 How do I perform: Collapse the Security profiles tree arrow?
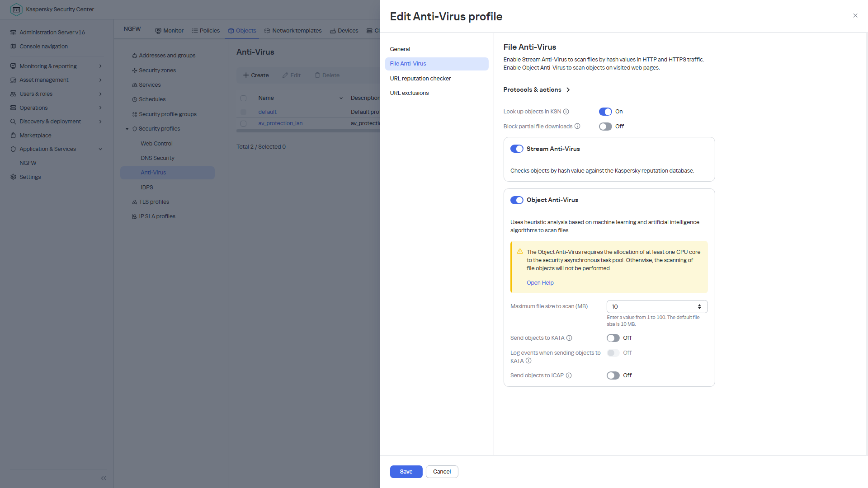tap(127, 129)
